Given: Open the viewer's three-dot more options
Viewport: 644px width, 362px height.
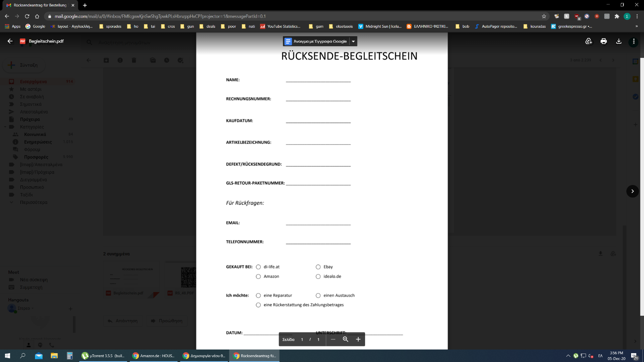Looking at the screenshot, I should click(x=634, y=41).
